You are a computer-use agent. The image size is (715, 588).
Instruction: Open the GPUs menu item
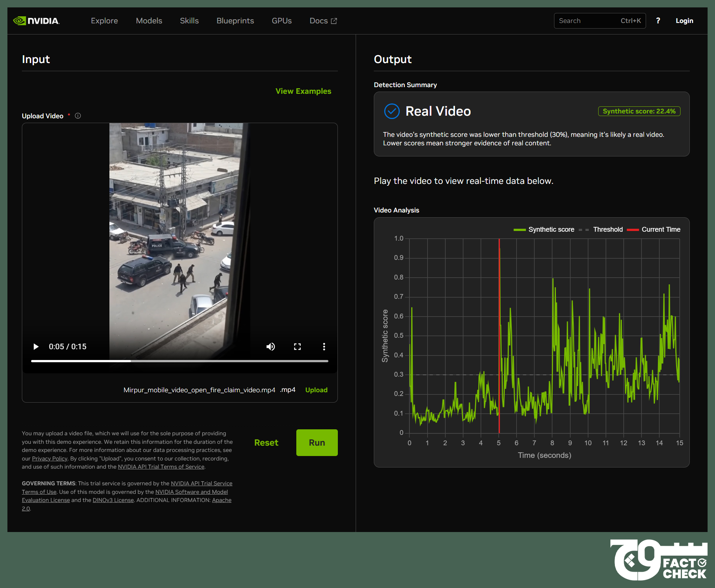[282, 21]
